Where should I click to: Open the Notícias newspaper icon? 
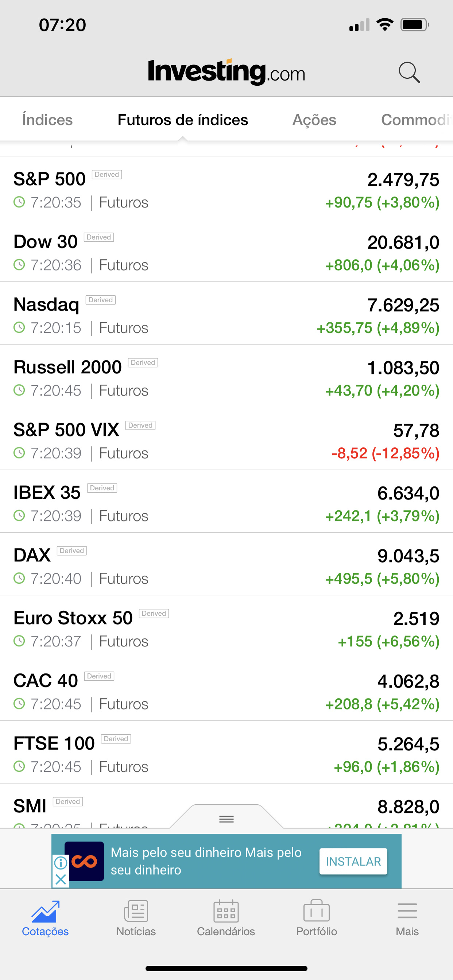pos(136,911)
